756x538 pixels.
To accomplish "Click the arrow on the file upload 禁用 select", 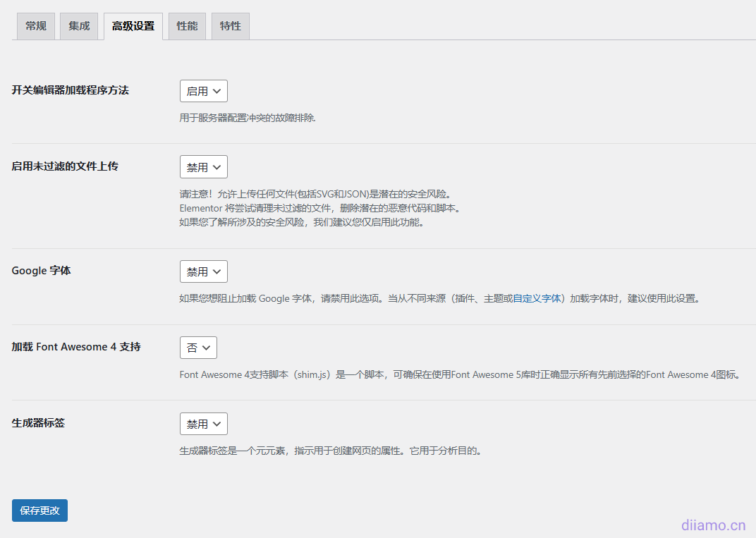I will 216,166.
